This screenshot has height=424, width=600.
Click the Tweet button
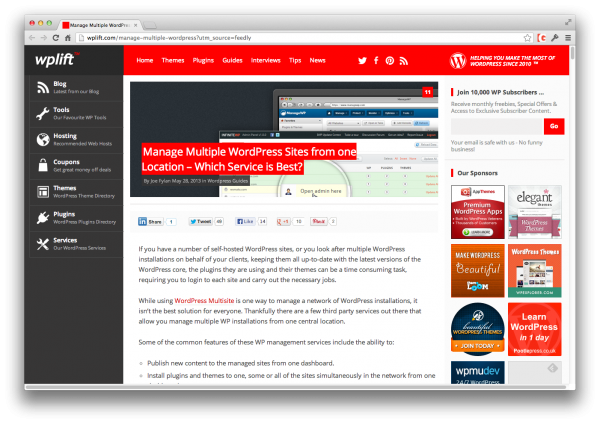201,222
